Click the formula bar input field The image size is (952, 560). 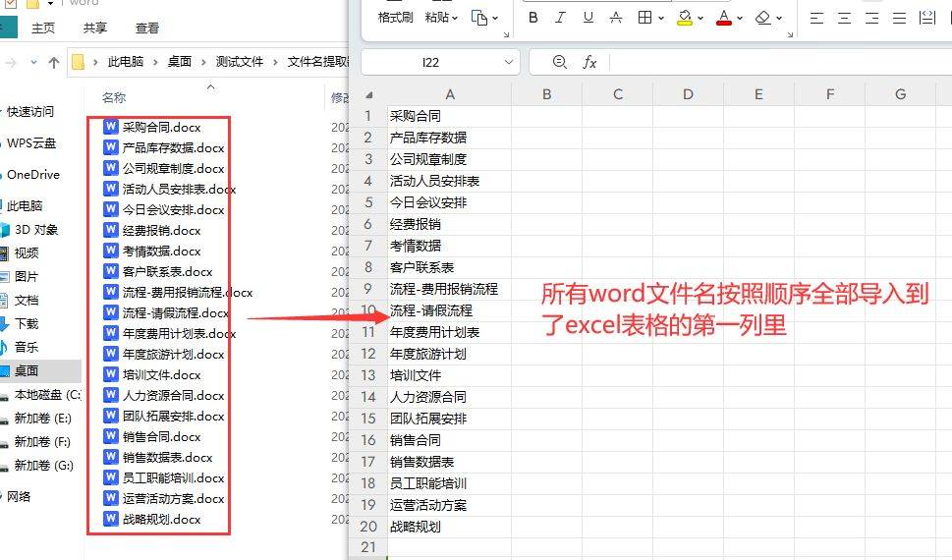780,62
